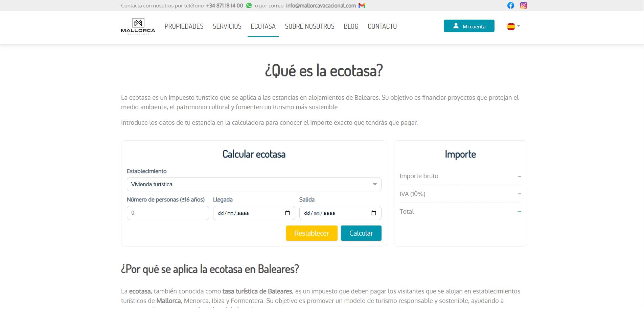The height and width of the screenshot is (309, 644).
Task: Go to the PROPIEDADES menu
Action: 184,26
